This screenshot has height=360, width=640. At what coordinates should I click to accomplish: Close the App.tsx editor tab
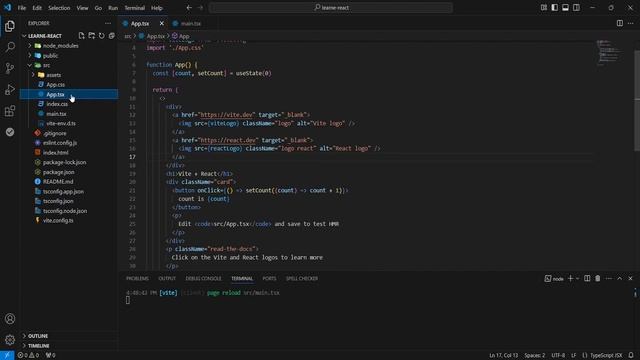tap(162, 23)
